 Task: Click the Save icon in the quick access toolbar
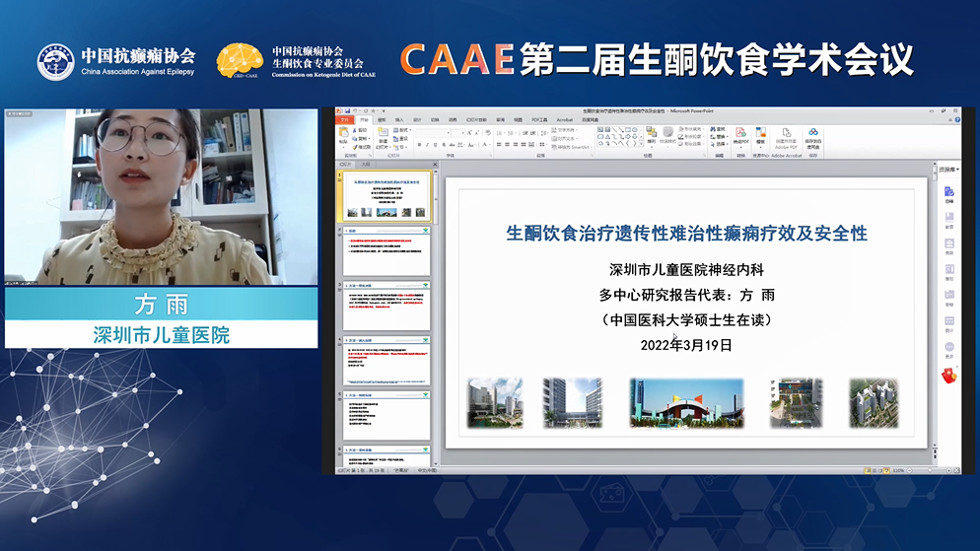click(x=347, y=110)
